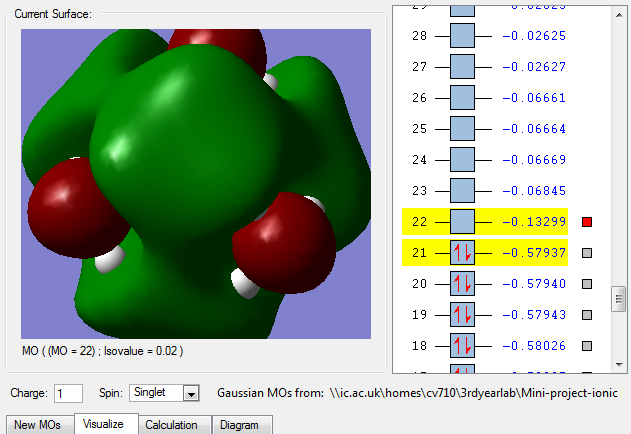Toggle the gray surface marker for orbital 21
631x434 pixels.
click(587, 253)
